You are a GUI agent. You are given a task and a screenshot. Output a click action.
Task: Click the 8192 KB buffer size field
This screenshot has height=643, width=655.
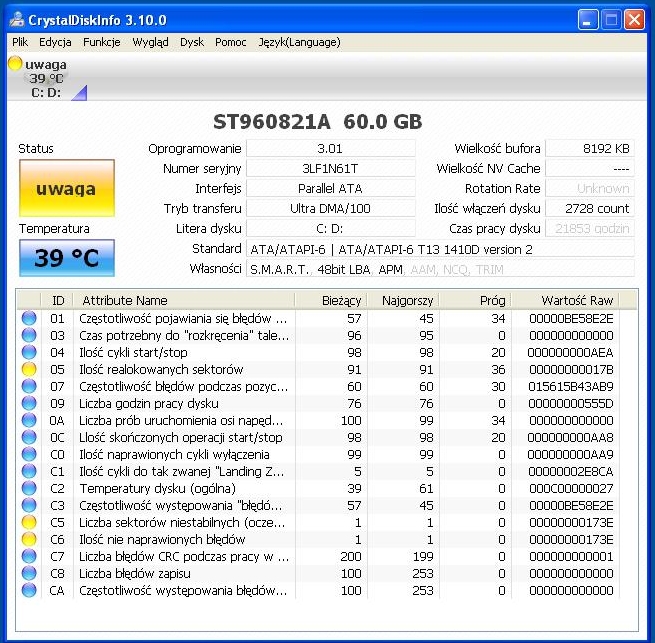[x=590, y=148]
